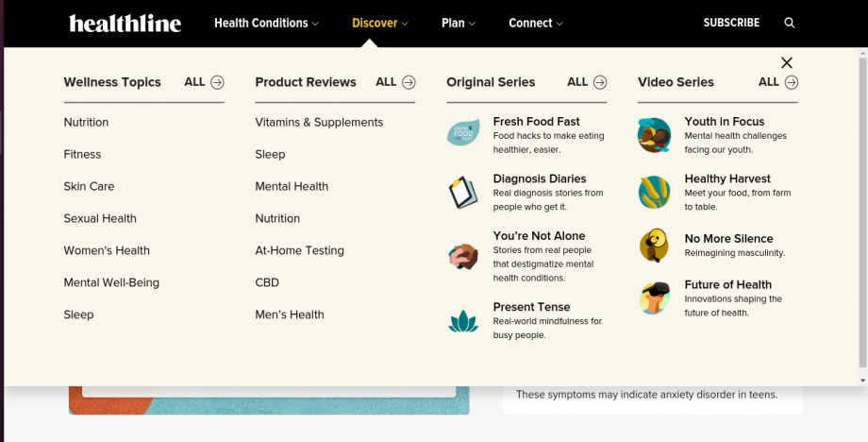Click the search magnifier icon
Viewport: 868px width, 442px height.
[790, 23]
